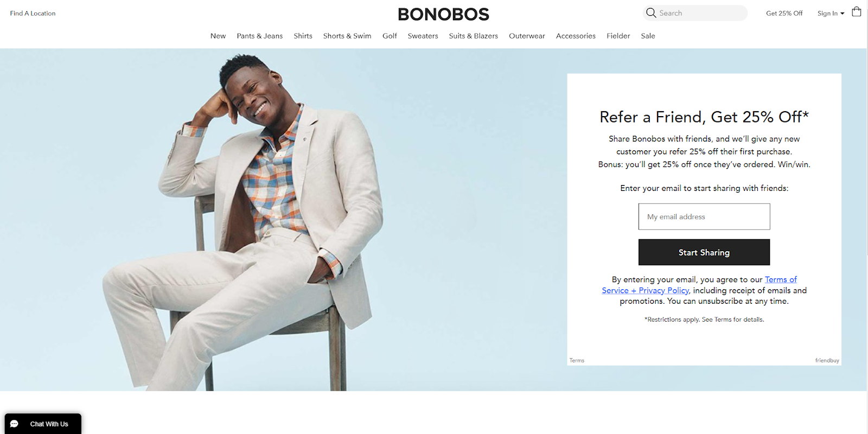Image resolution: width=868 pixels, height=434 pixels.
Task: Click the Start Sharing button
Action: 704,252
